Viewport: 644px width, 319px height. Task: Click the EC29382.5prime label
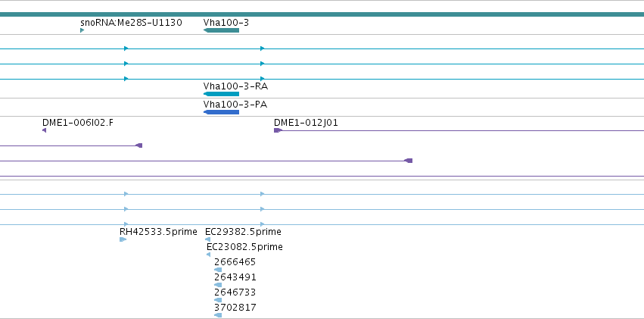(x=243, y=232)
